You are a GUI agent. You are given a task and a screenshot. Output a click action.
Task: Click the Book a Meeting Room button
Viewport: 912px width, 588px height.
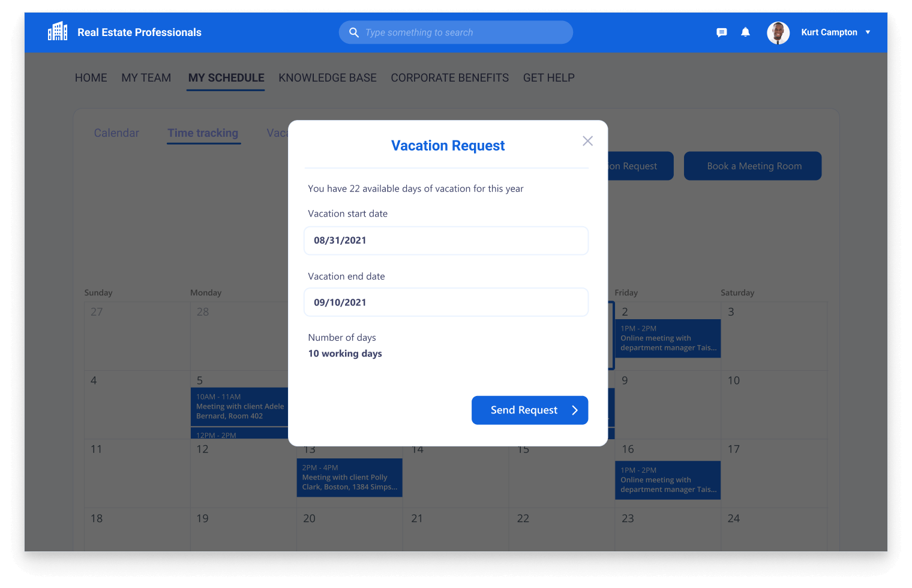click(x=752, y=166)
